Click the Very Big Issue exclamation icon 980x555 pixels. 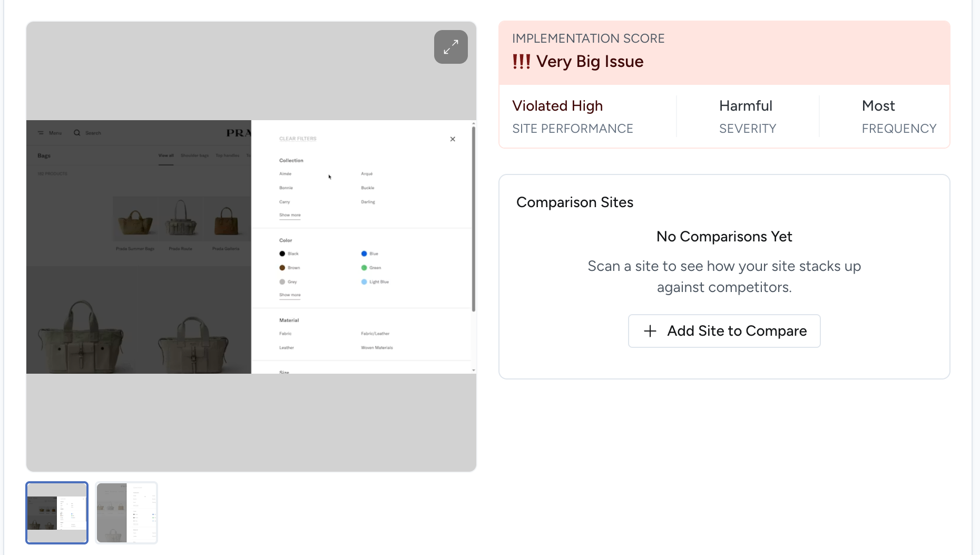[521, 62]
